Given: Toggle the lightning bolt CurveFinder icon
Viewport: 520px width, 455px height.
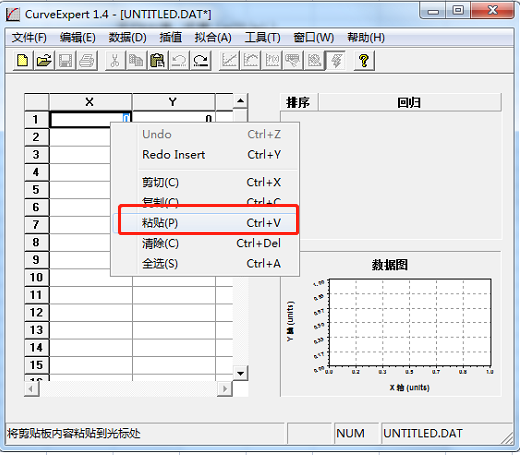Looking at the screenshot, I should tap(336, 61).
